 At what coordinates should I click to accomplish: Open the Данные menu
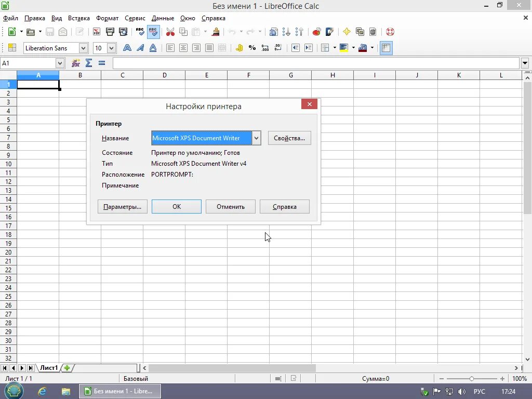coord(163,18)
